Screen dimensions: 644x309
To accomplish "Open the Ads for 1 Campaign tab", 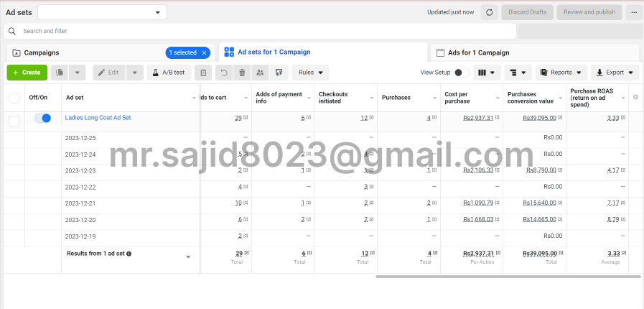I will pyautogui.click(x=478, y=52).
